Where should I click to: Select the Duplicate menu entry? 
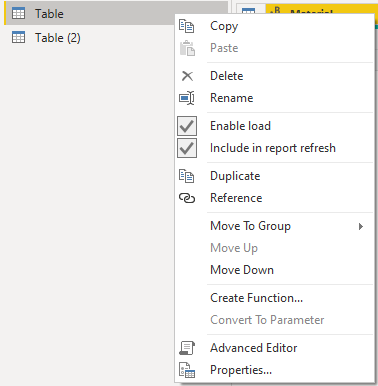point(275,176)
